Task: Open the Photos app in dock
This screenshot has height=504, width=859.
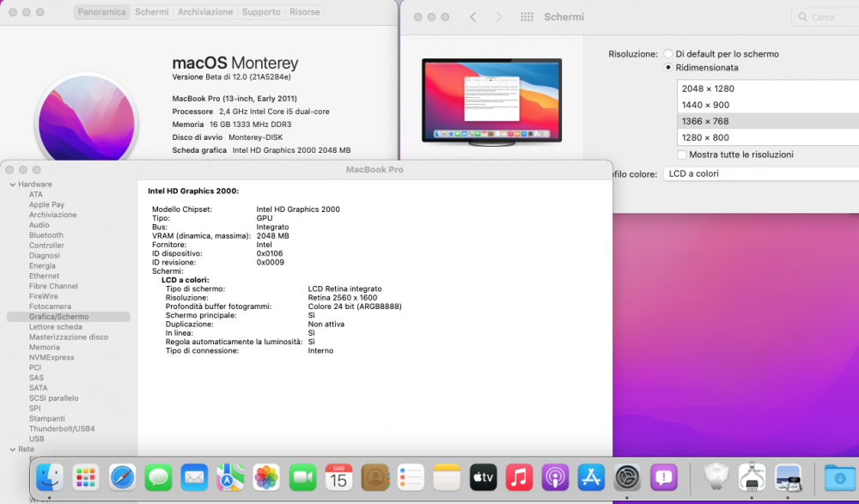Action: click(x=266, y=477)
